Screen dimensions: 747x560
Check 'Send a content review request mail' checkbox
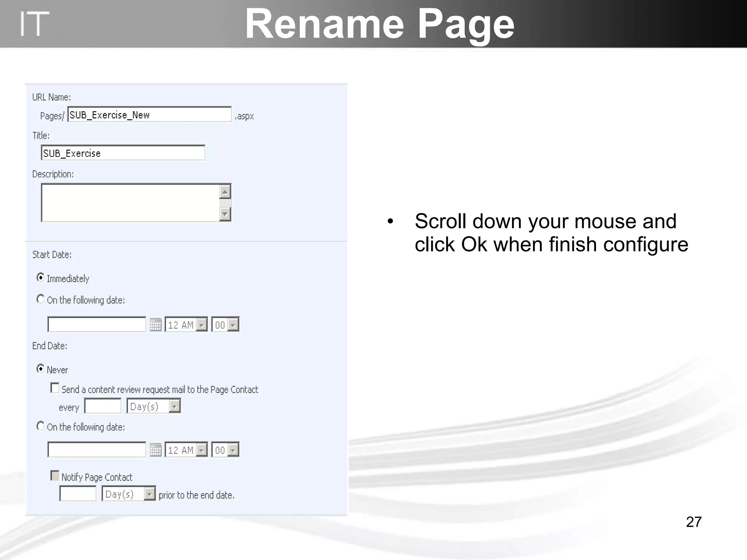point(55,388)
